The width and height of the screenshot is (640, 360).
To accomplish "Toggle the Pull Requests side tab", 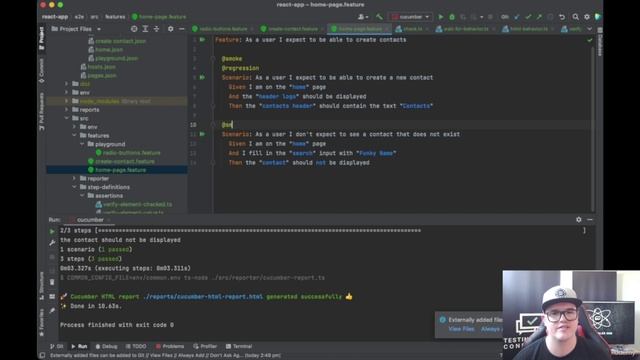I will [41, 111].
